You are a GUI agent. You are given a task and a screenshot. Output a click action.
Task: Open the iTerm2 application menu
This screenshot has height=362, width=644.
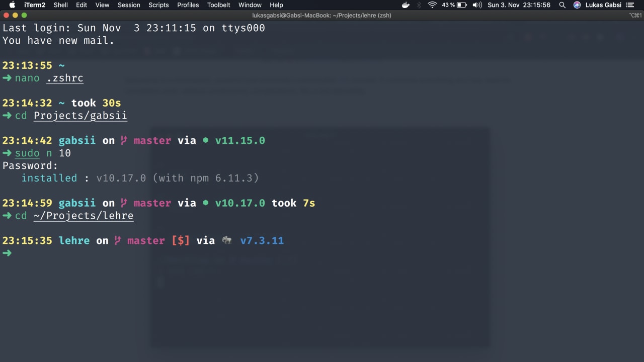(35, 5)
